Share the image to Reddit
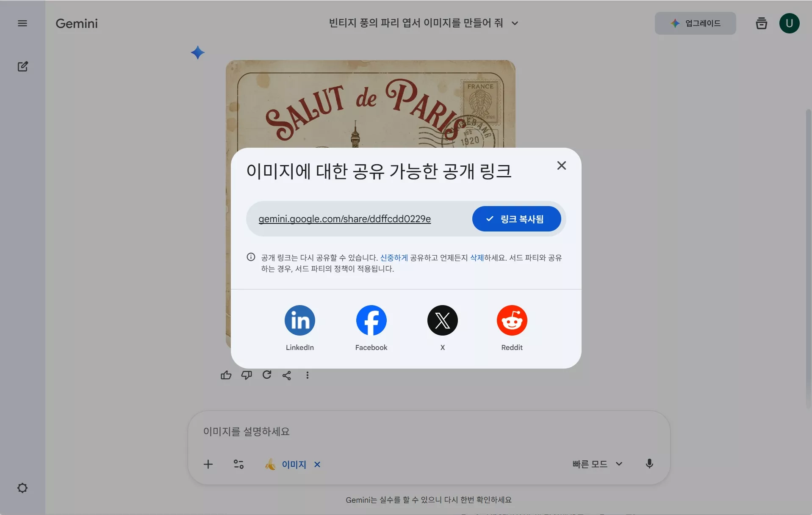812x515 pixels. [x=512, y=320]
